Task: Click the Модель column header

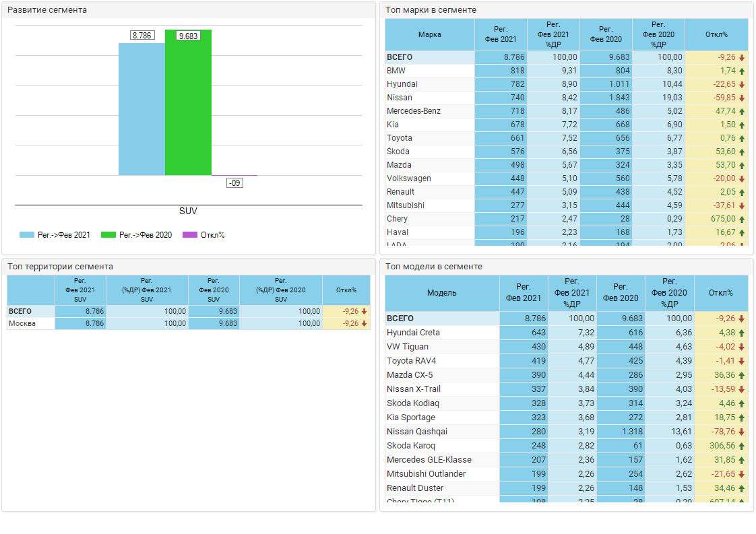Action: (x=442, y=293)
